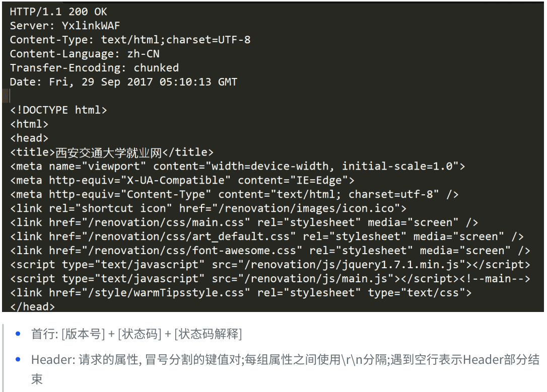The height and width of the screenshot is (392, 547).
Task: Click the title tag with 西安交通大学就业网
Action: click(x=112, y=152)
